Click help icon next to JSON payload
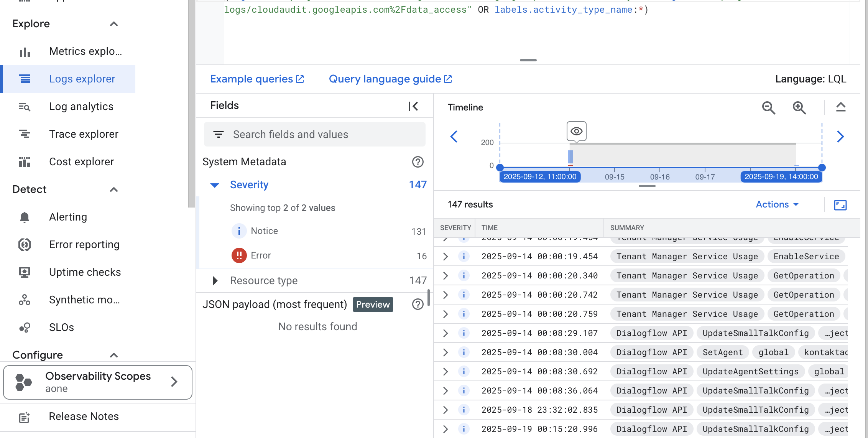 [418, 305]
